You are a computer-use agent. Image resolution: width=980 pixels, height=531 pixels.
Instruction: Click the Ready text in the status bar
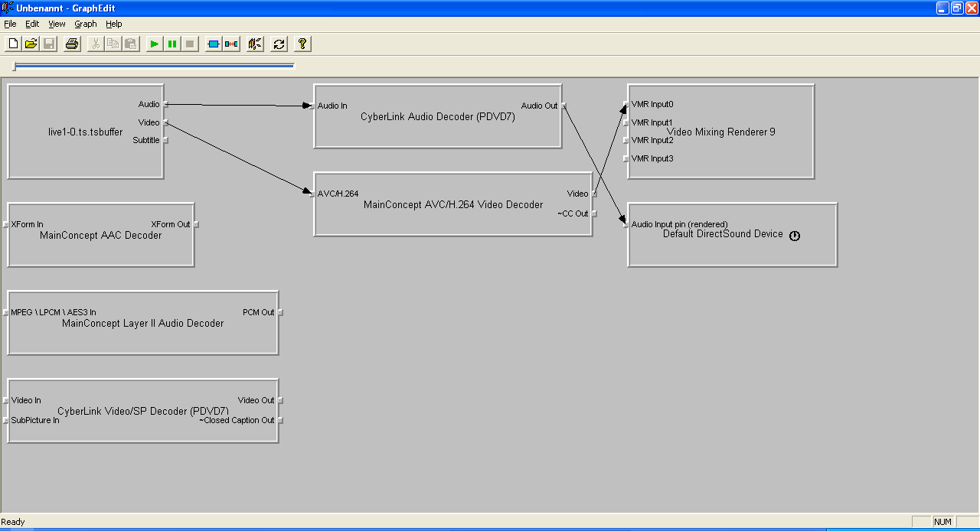click(x=13, y=522)
